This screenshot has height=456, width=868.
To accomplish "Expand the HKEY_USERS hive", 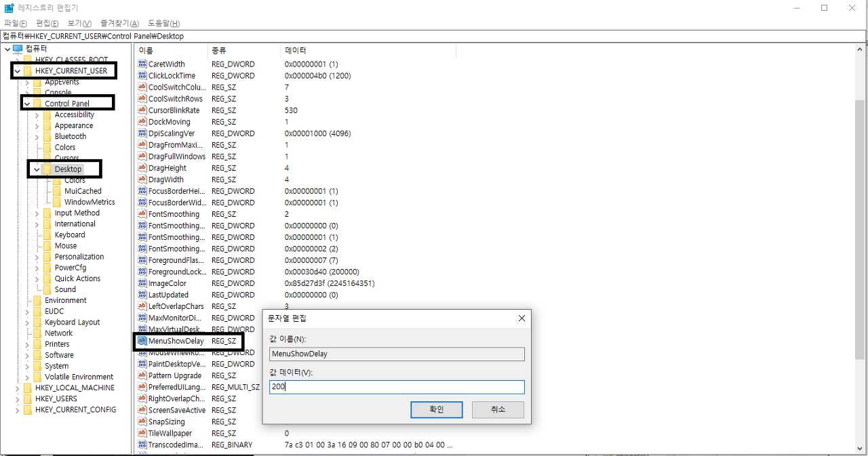I will coord(17,398).
